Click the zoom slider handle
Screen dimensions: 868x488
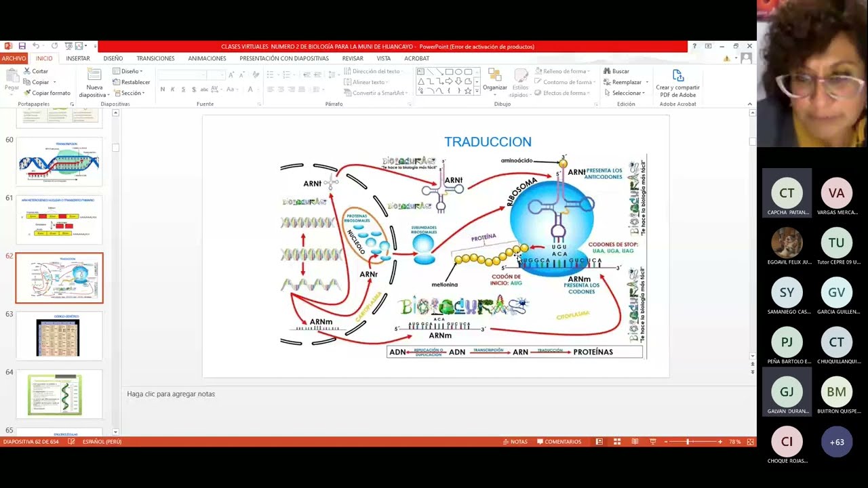point(688,441)
